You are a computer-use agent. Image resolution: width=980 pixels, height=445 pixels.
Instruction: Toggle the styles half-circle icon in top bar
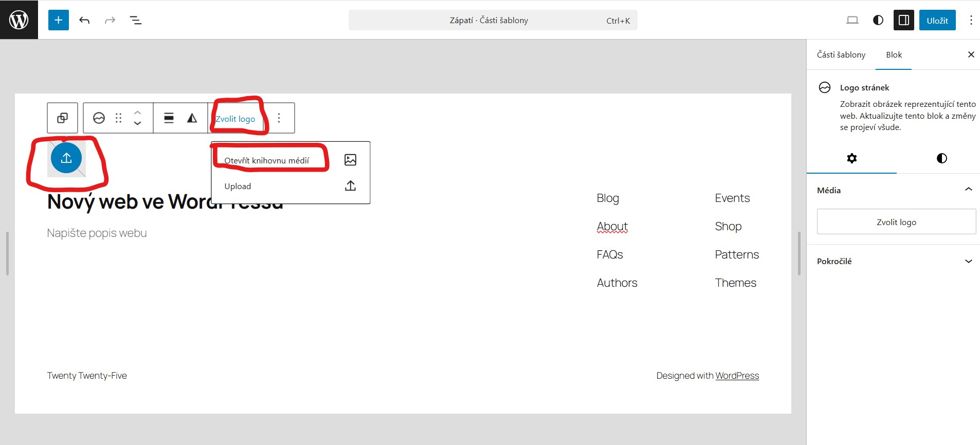click(878, 20)
